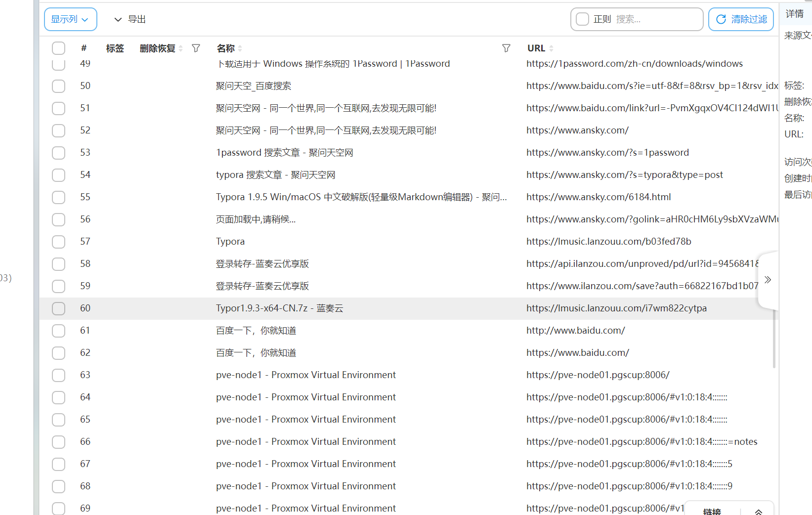812x515 pixels.
Task: Select the entry named 聚问天空_百度搜索
Action: click(x=254, y=86)
